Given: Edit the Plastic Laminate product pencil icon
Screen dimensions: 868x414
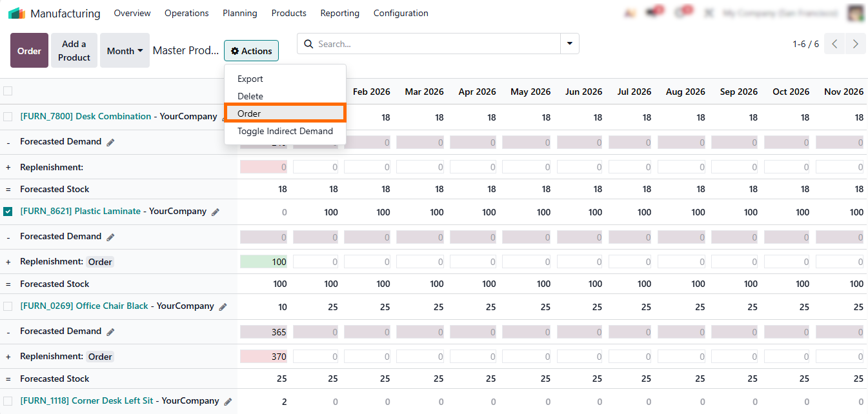Looking at the screenshot, I should pyautogui.click(x=216, y=212).
